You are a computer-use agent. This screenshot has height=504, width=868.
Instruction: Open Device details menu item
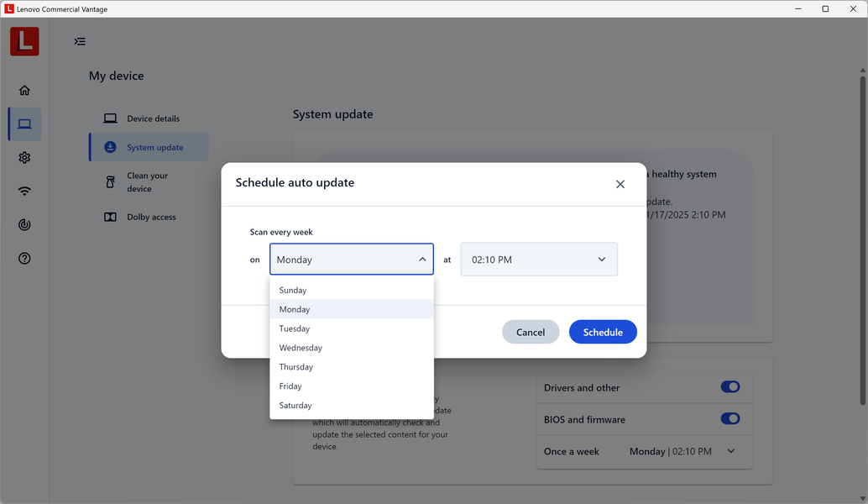pyautogui.click(x=149, y=118)
